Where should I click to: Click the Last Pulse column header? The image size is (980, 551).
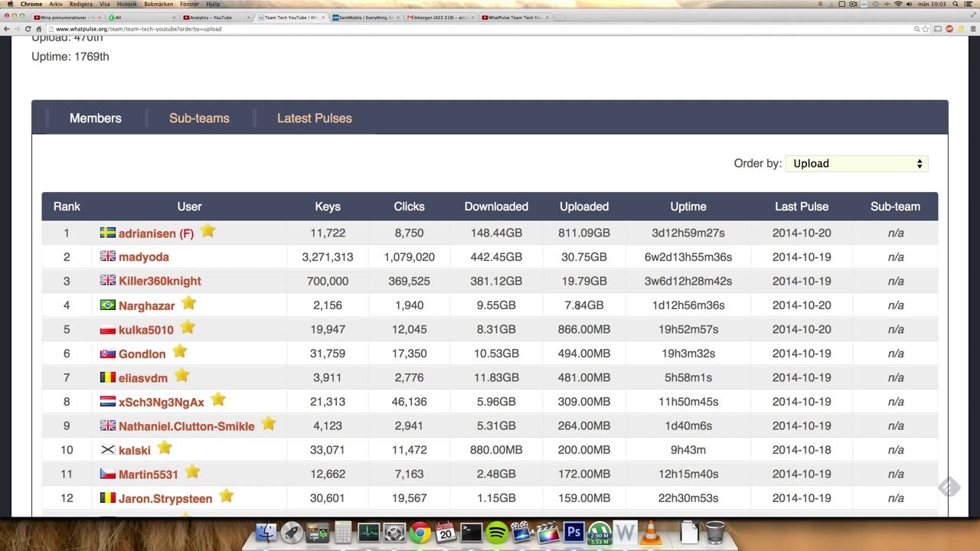point(802,207)
